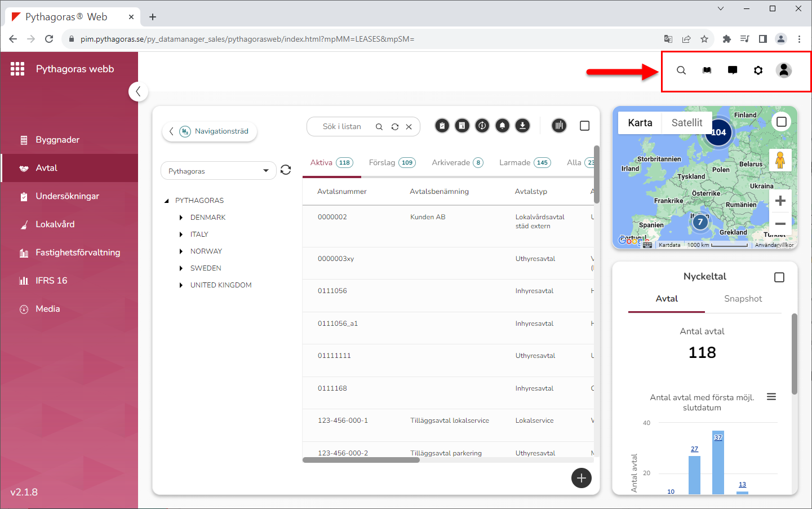Open the Pythagoras dropdown selector
Viewport: 812px width, 509px height.
(218, 171)
